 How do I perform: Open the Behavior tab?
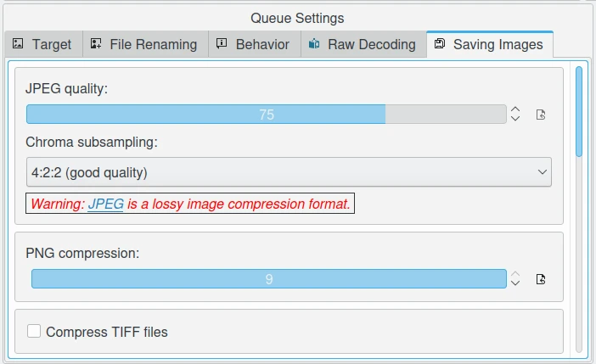[x=262, y=44]
